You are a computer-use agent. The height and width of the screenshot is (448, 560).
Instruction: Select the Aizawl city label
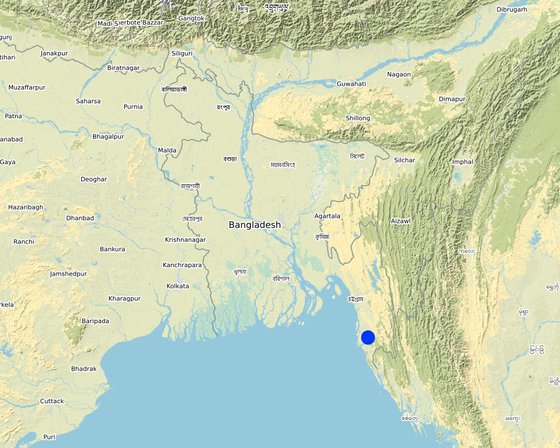tap(401, 221)
